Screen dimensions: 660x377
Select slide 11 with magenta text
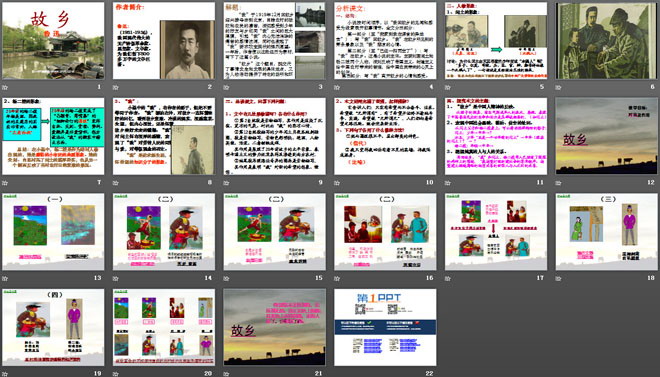(496, 136)
